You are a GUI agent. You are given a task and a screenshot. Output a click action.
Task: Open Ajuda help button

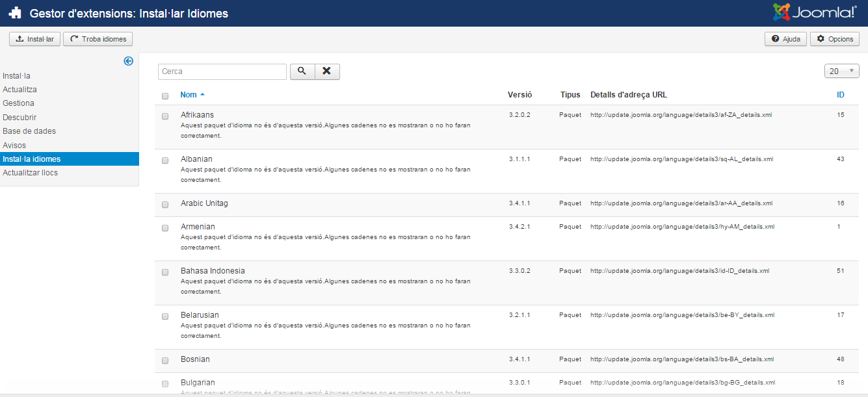coord(785,39)
